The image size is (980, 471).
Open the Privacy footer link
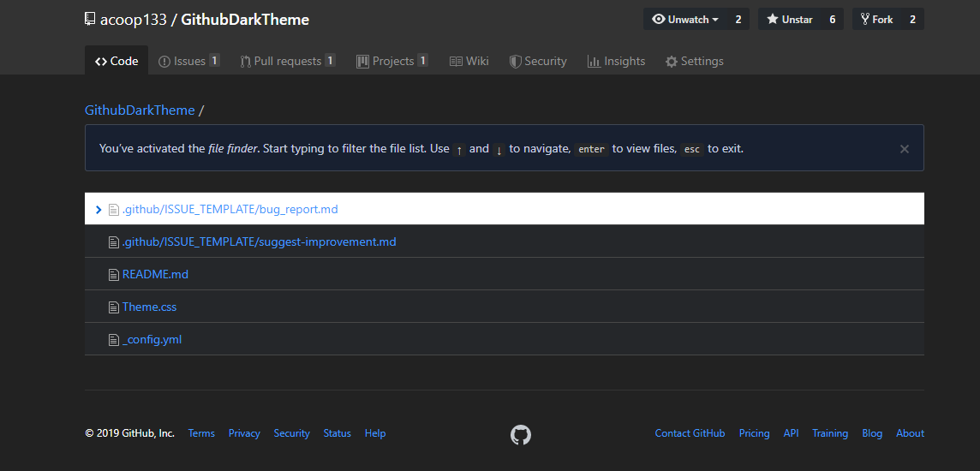[244, 433]
